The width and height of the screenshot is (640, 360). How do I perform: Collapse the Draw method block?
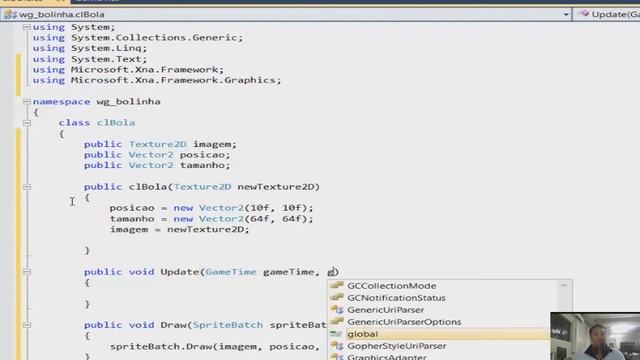pos(27,325)
